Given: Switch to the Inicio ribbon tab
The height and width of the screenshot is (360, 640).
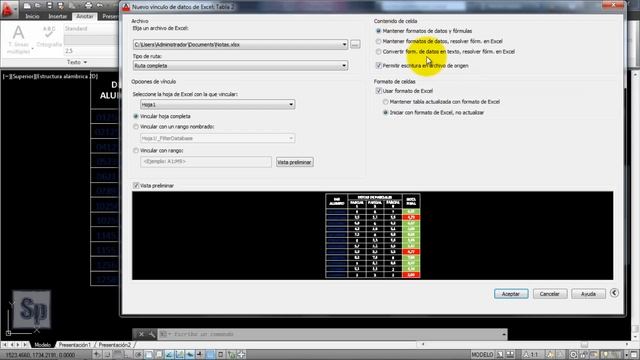Looking at the screenshot, I should (x=32, y=16).
